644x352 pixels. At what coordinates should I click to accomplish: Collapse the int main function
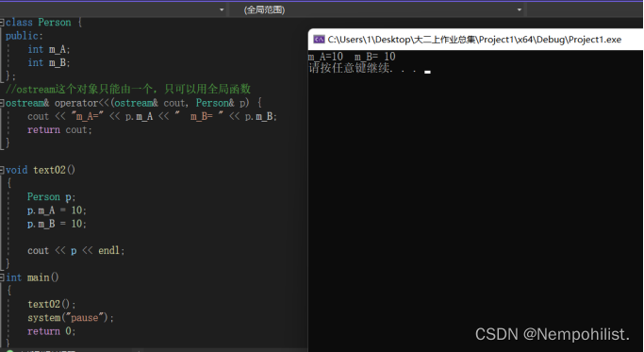pyautogui.click(x=2, y=277)
